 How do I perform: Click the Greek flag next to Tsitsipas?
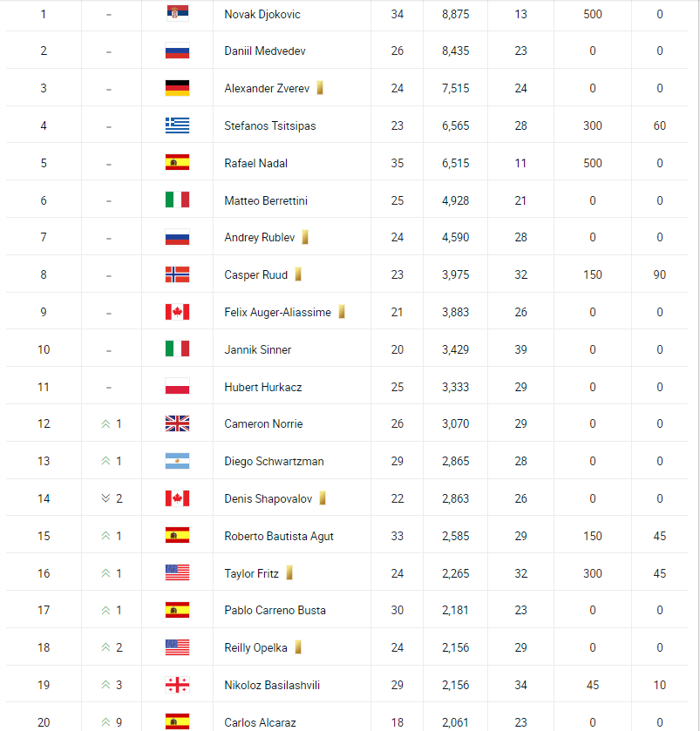177,125
